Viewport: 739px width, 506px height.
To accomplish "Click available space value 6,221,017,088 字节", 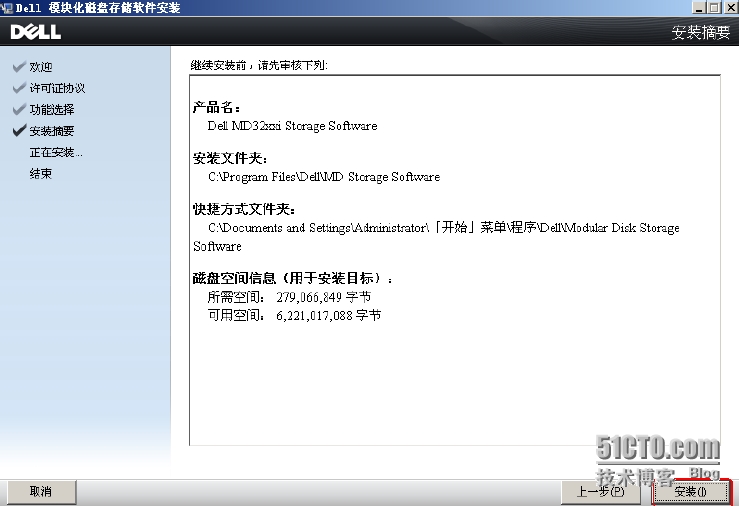I will (x=328, y=315).
